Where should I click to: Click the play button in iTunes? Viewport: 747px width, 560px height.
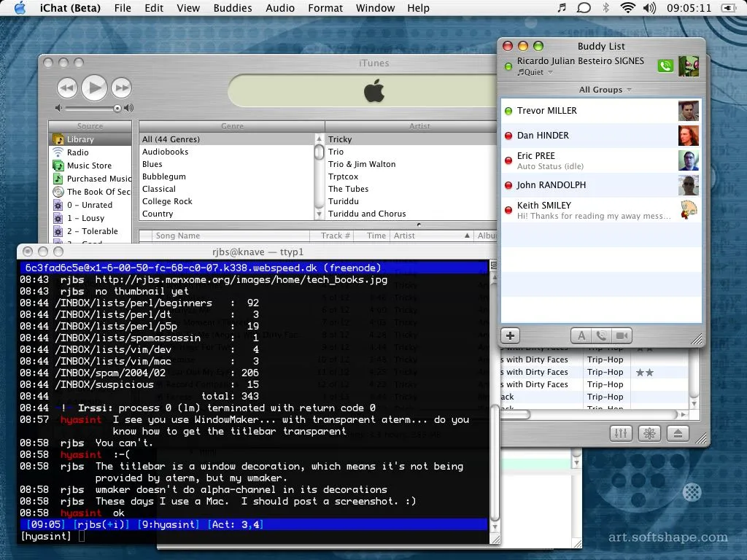(x=94, y=87)
